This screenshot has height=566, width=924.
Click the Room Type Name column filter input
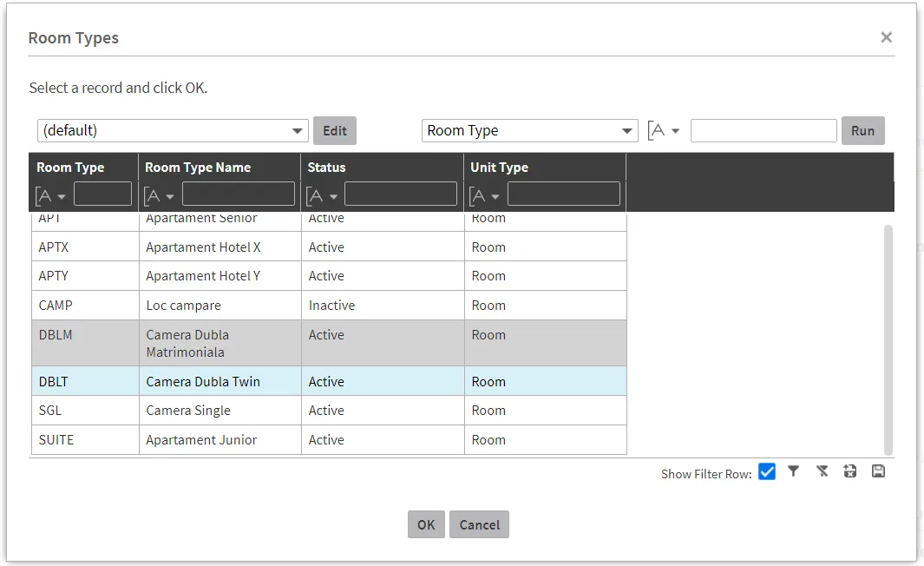point(238,194)
